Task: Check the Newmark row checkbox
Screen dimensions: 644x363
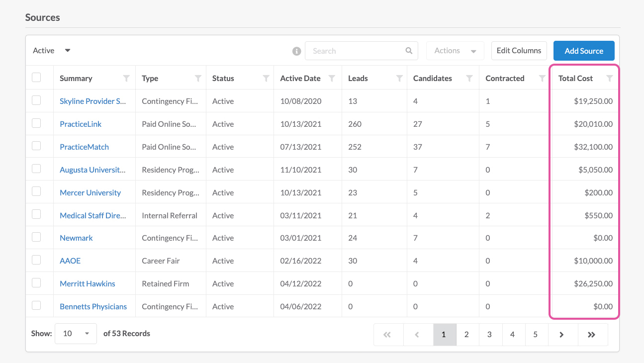Action: tap(36, 237)
